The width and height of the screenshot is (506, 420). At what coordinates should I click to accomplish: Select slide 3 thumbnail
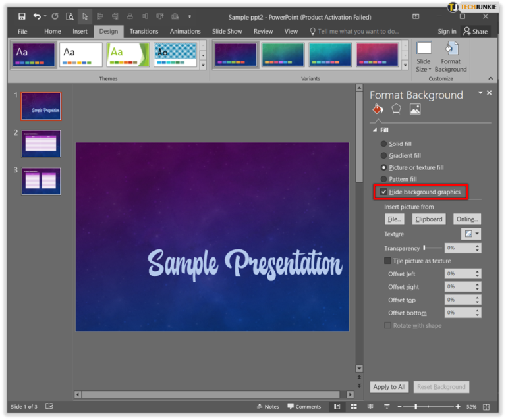tap(41, 181)
